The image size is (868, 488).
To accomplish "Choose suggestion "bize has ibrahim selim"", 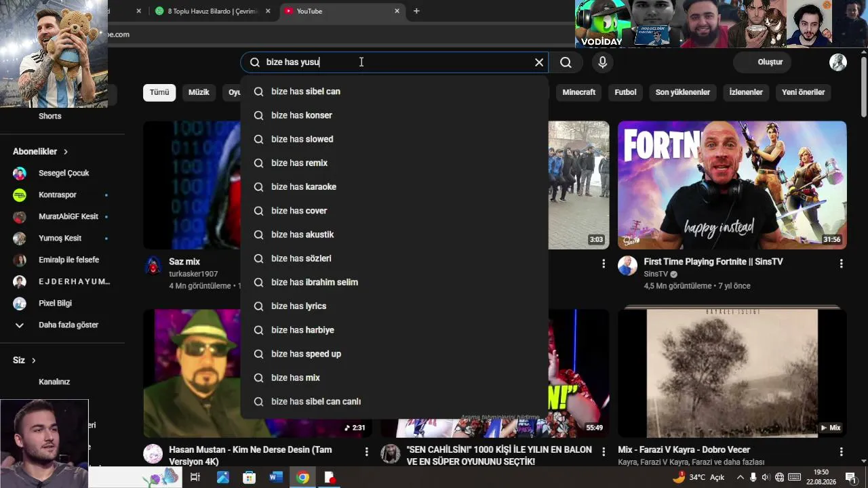I will 395,283.
